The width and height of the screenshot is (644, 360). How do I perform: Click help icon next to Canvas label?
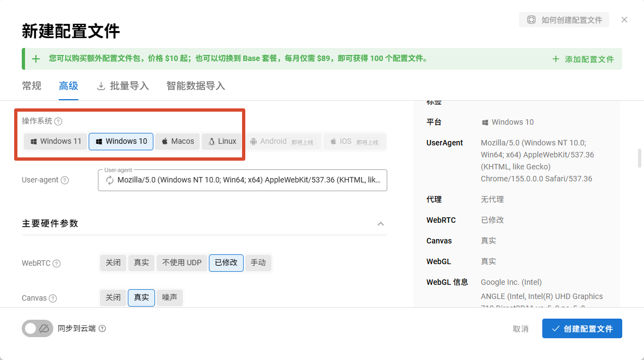click(53, 298)
